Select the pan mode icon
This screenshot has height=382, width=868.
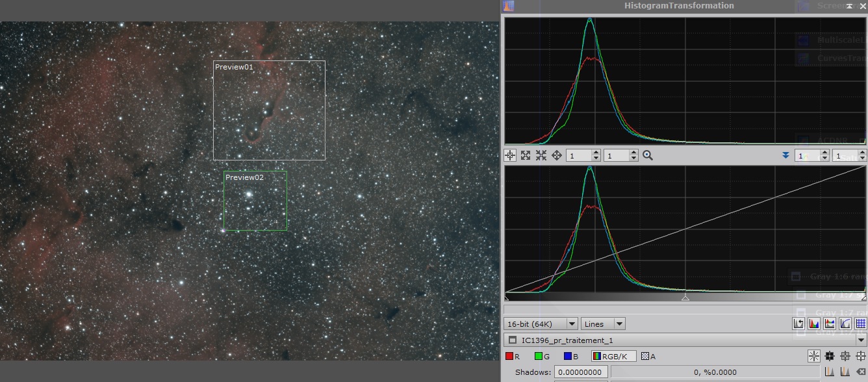(557, 155)
